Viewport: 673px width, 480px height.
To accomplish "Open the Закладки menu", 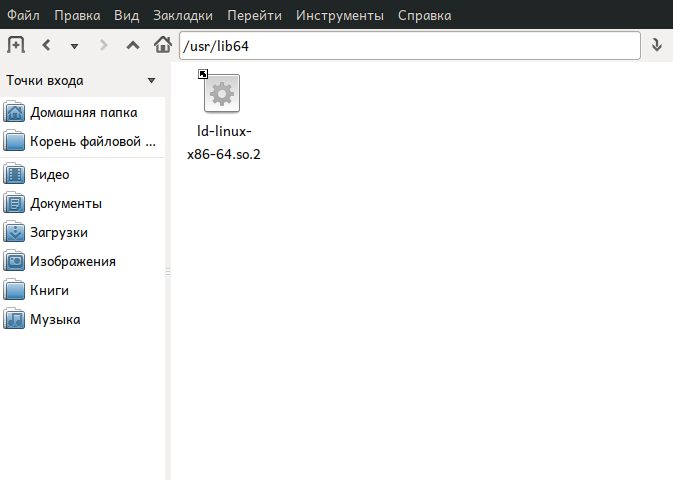I will pos(183,15).
